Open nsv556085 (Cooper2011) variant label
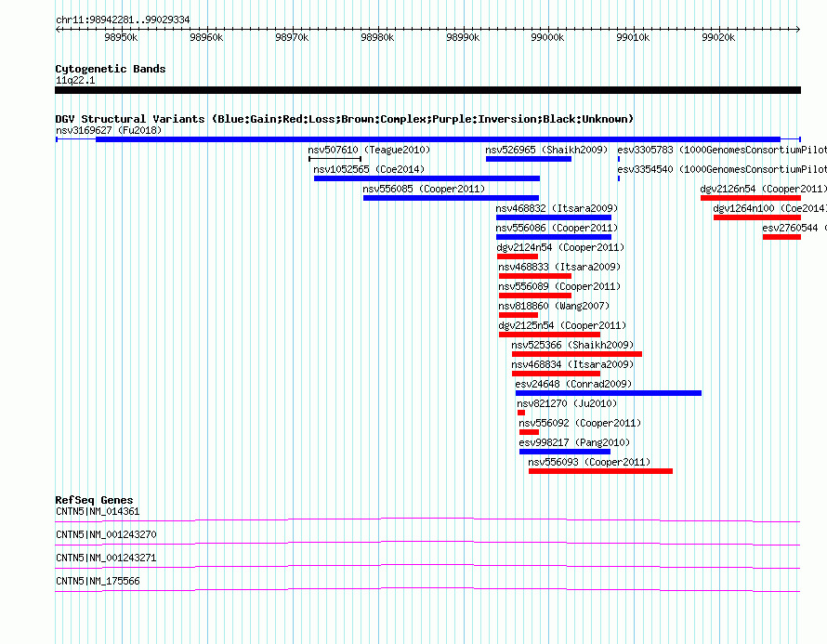Screen dimensions: 827x644 [424, 189]
